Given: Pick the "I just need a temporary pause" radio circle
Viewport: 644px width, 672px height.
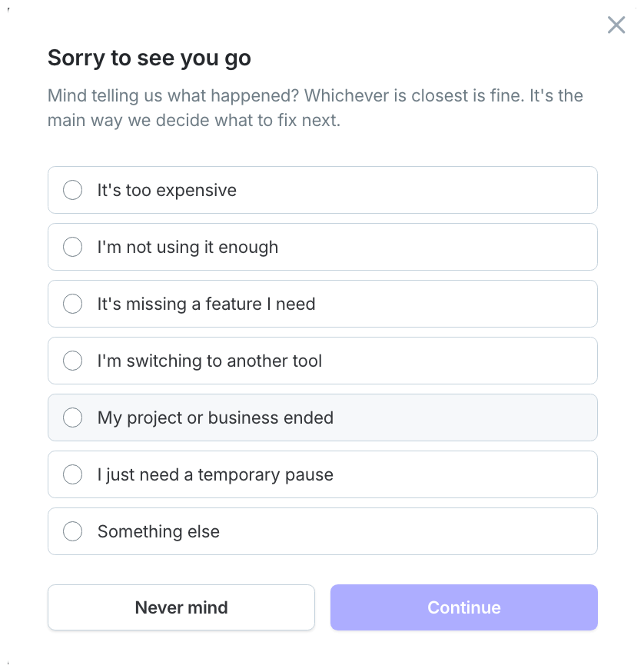Looking at the screenshot, I should point(72,474).
